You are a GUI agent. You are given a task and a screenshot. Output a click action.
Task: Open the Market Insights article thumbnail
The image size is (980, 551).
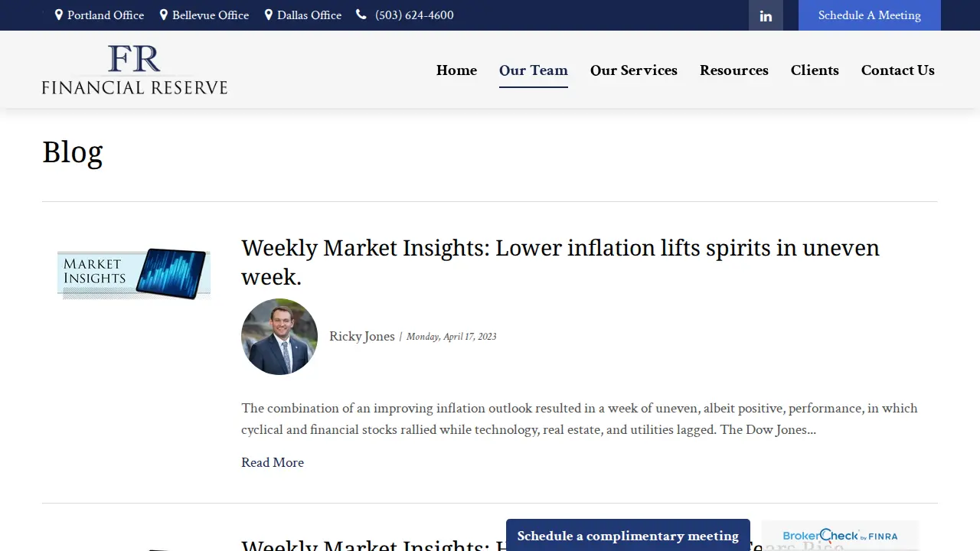[x=134, y=273]
